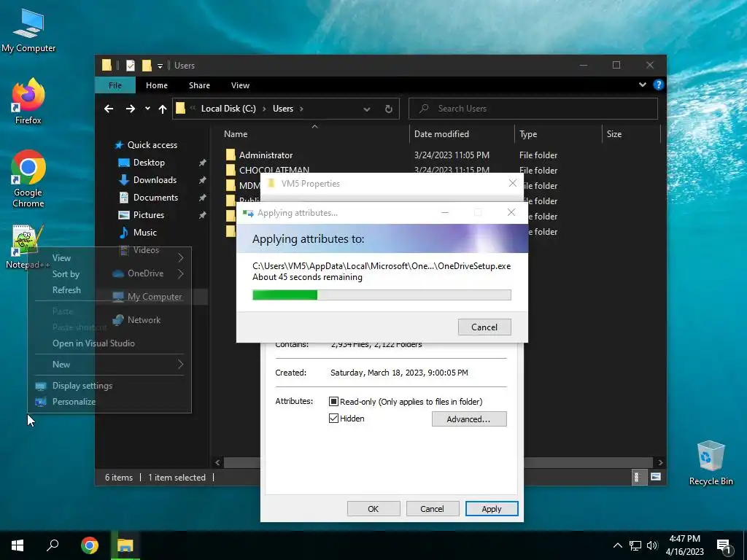This screenshot has width=747, height=560.
Task: Switch to the Share ribbon tab
Action: [x=199, y=85]
